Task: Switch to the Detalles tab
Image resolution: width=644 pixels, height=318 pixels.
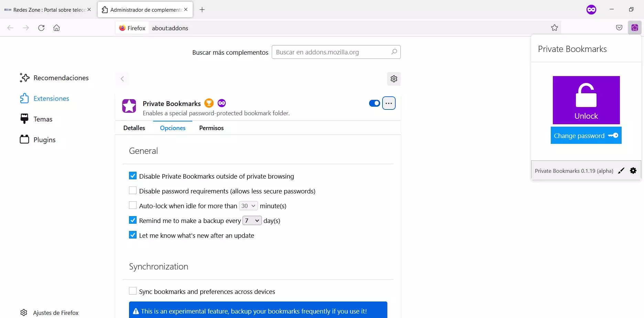Action: coord(134,128)
